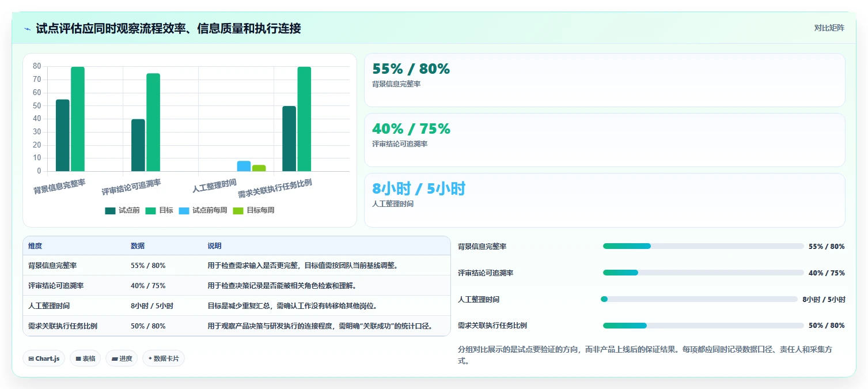Click the 8小时 / 5小时 stat card value
Viewport: 868px width, 389px height.
click(x=419, y=189)
